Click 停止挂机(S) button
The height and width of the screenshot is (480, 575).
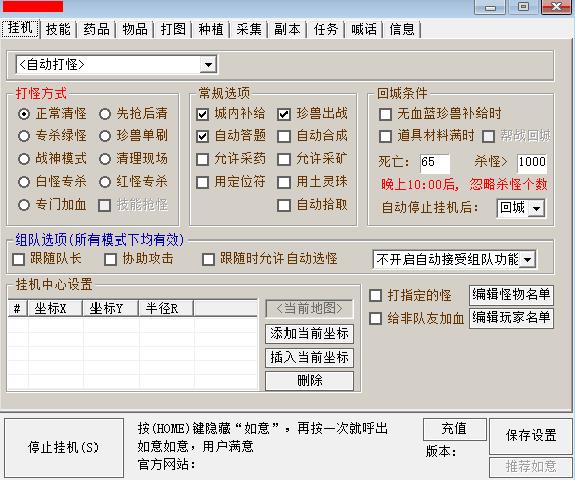click(x=64, y=447)
